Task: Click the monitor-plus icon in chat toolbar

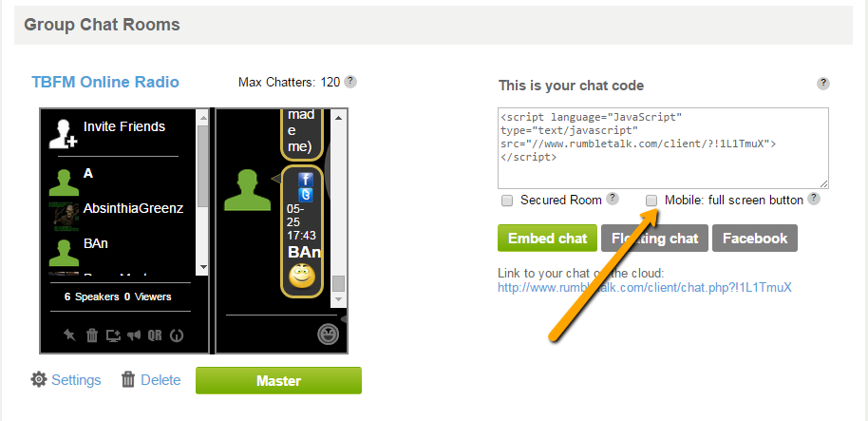Action: click(113, 335)
